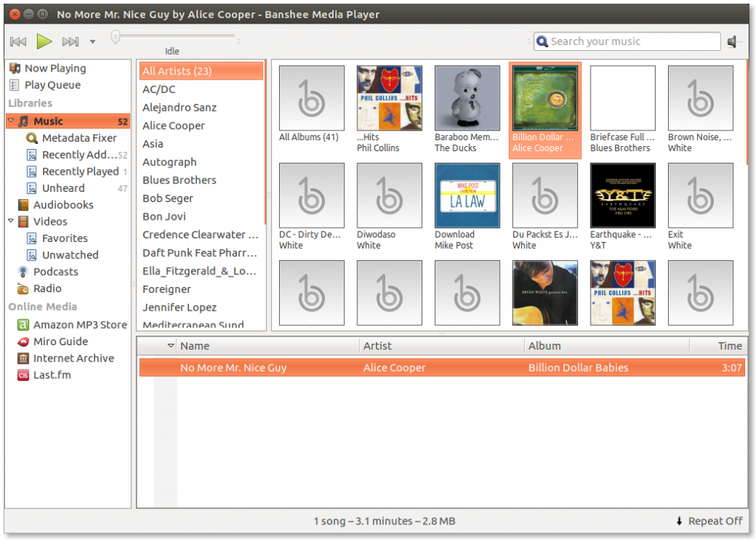Screen dimensions: 756x540
Task: Collapse the Music library tree
Action: click(x=11, y=120)
